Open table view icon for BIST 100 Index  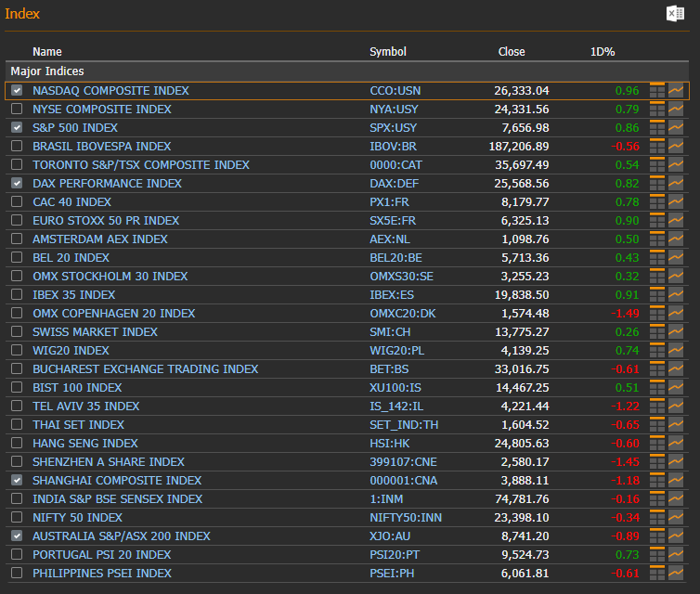[657, 387]
